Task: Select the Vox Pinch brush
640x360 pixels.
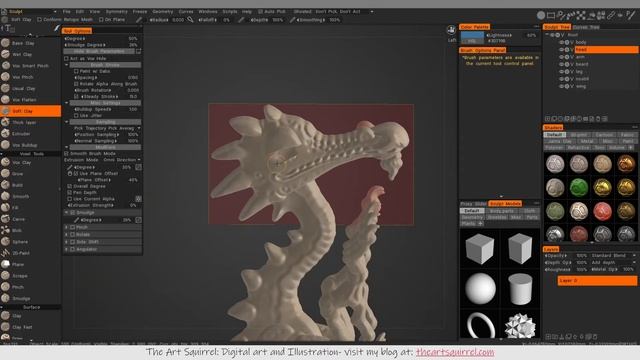Action: 31,77
